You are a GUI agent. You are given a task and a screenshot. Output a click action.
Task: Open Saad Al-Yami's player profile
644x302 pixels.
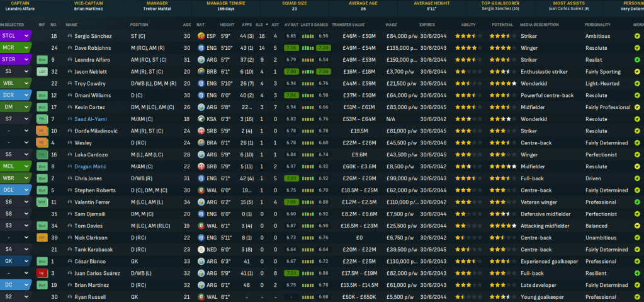click(91, 119)
